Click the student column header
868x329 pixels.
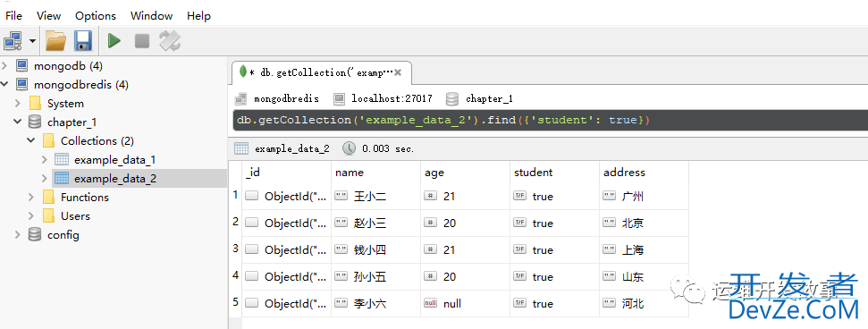[x=554, y=173]
